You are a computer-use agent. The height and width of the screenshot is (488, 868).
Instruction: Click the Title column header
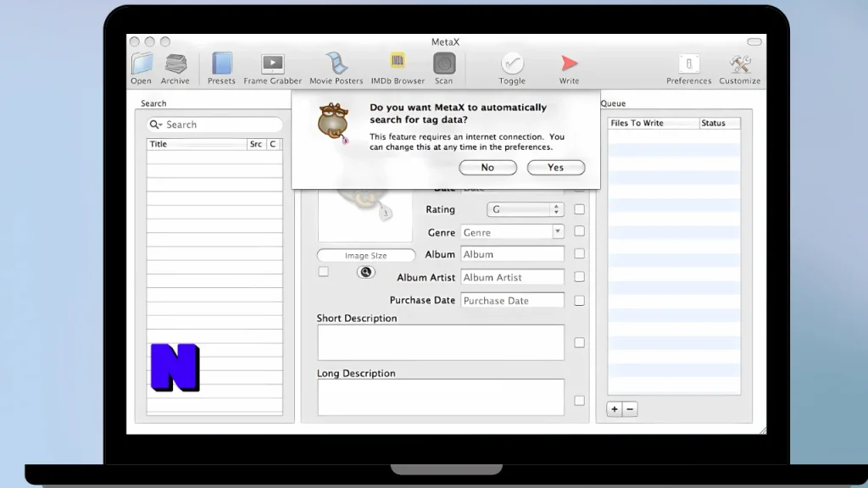pos(197,144)
